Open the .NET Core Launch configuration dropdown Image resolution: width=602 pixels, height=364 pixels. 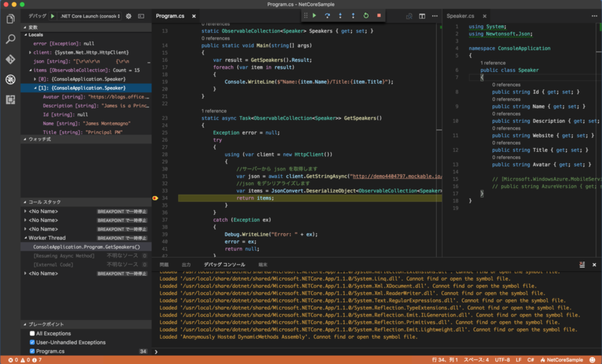pos(90,16)
